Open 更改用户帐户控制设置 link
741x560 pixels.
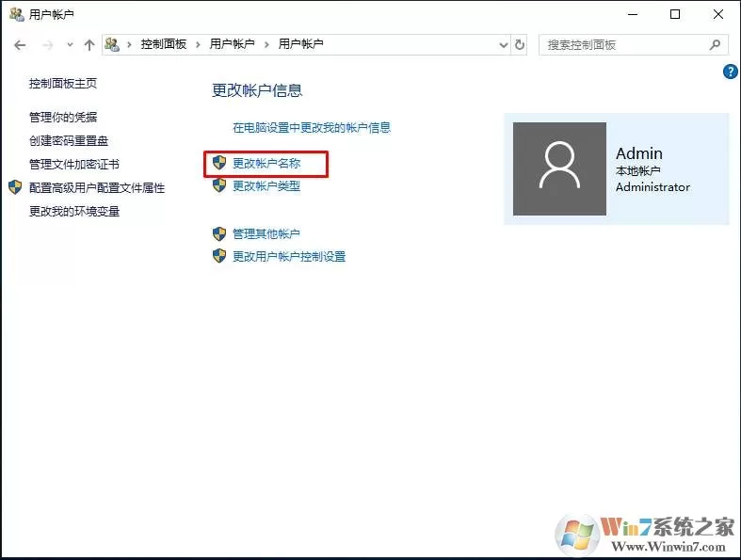point(289,257)
